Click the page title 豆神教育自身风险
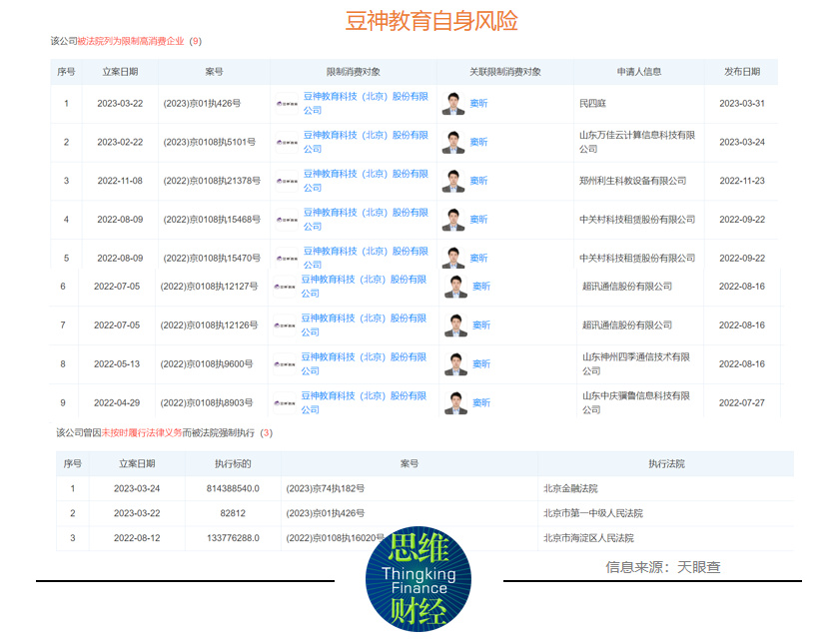This screenshot has width=837, height=644. 430,21
